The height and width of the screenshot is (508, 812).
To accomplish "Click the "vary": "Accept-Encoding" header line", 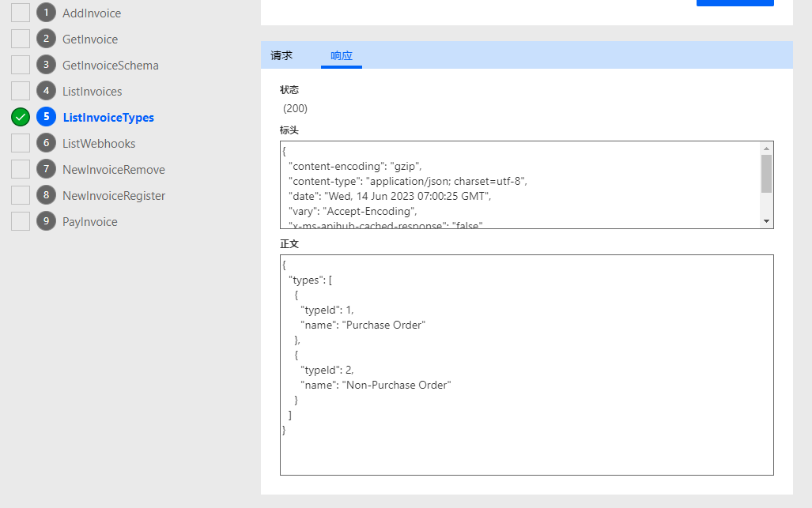I will click(x=353, y=211).
